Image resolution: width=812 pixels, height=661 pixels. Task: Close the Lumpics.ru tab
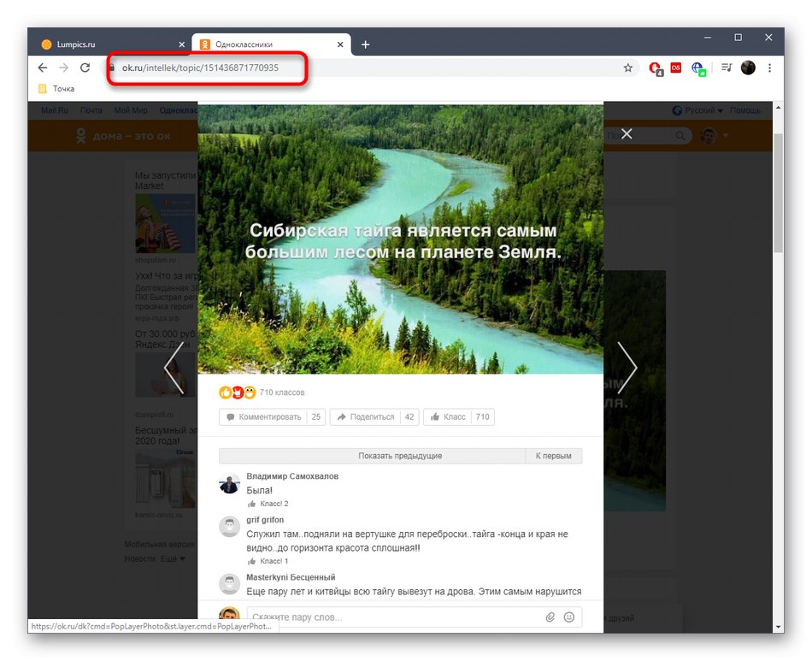pyautogui.click(x=181, y=44)
